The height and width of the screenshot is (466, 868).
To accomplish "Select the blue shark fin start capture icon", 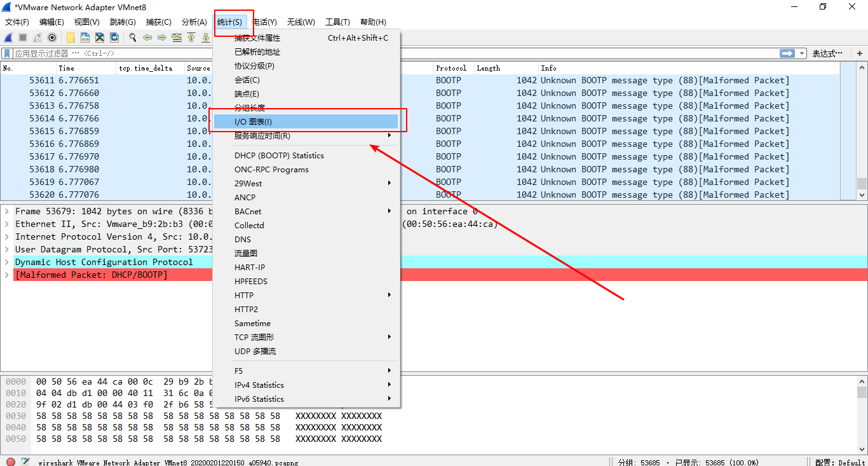I will pyautogui.click(x=8, y=38).
